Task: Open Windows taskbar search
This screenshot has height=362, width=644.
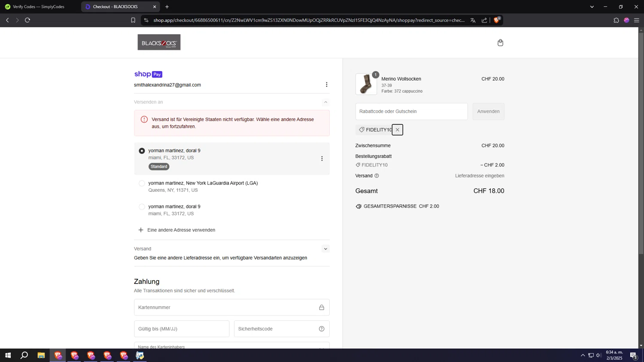Action: pyautogui.click(x=24, y=355)
